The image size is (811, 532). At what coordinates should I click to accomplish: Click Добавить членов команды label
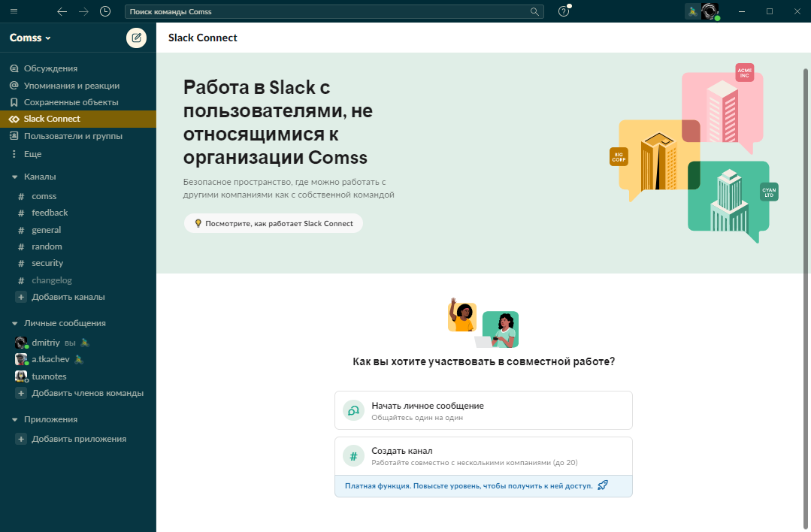87,393
